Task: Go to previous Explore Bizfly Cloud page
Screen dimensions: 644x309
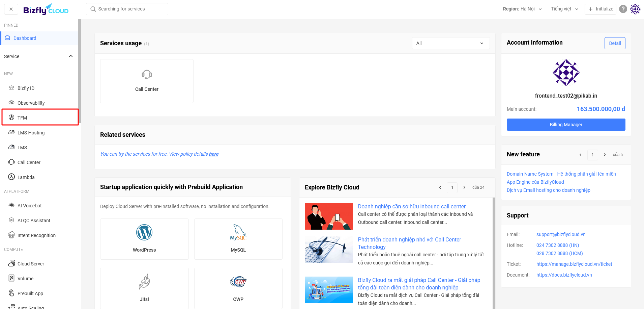Action: click(440, 187)
